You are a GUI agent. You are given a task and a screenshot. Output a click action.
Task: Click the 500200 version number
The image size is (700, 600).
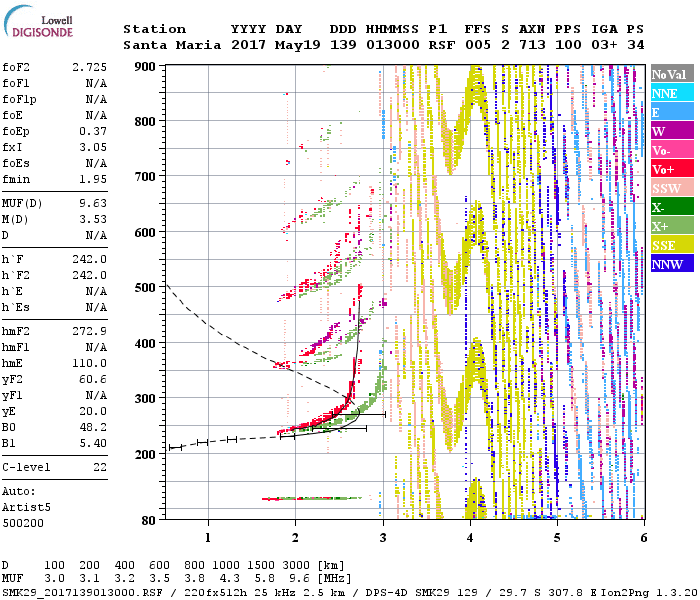pyautogui.click(x=23, y=524)
